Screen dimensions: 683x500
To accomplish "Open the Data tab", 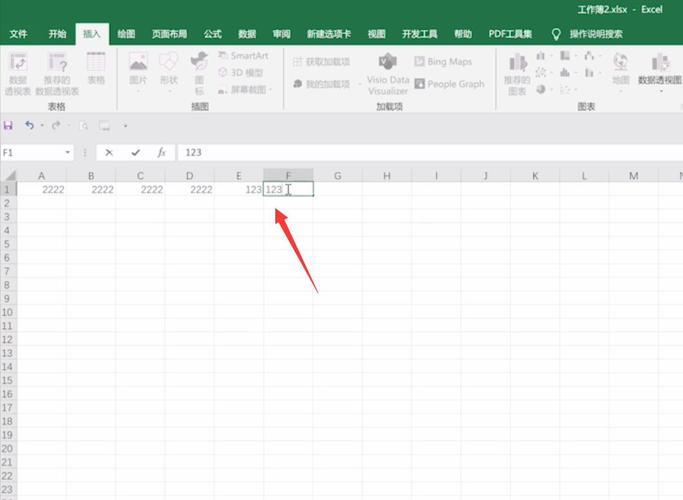I will 247,34.
